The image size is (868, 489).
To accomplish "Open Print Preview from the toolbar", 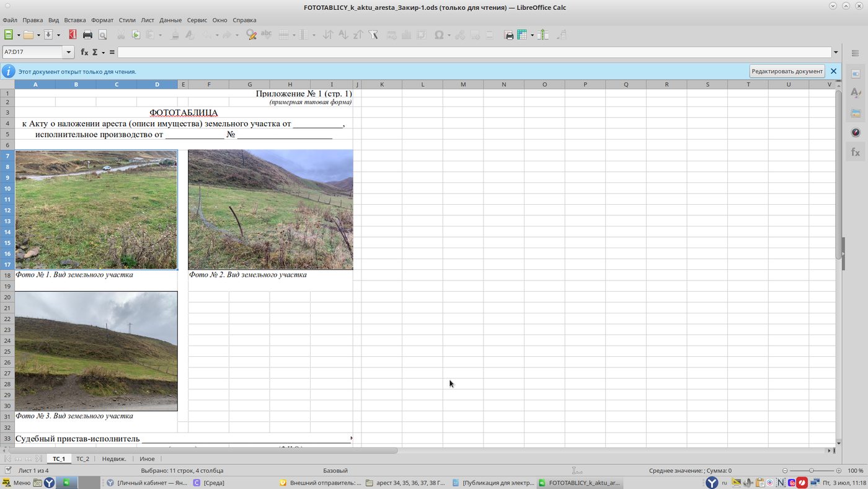I will tap(102, 35).
